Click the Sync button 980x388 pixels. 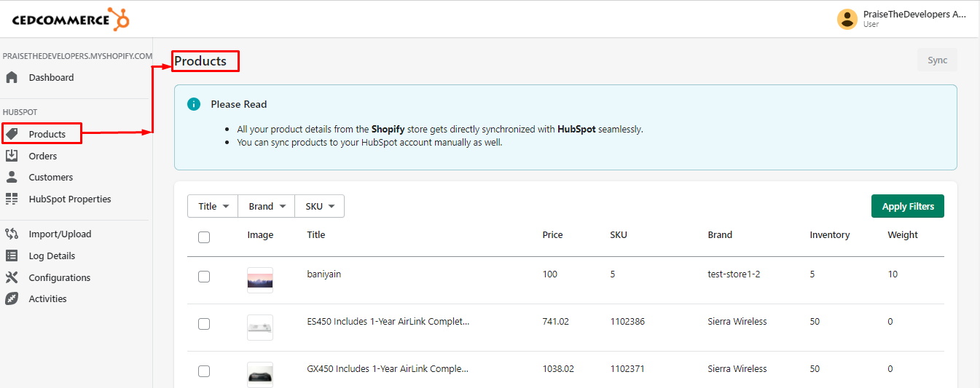pos(937,60)
